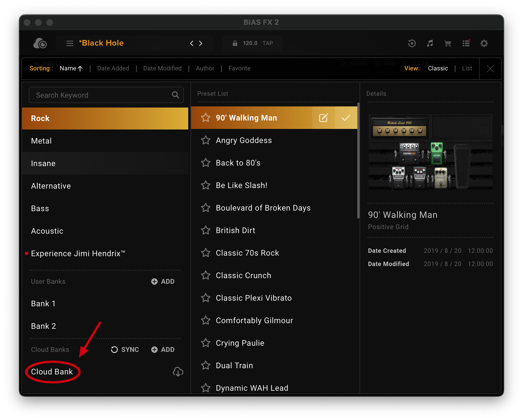Favorite Be Like Slash! preset
The height and width of the screenshot is (420, 523).
point(206,185)
